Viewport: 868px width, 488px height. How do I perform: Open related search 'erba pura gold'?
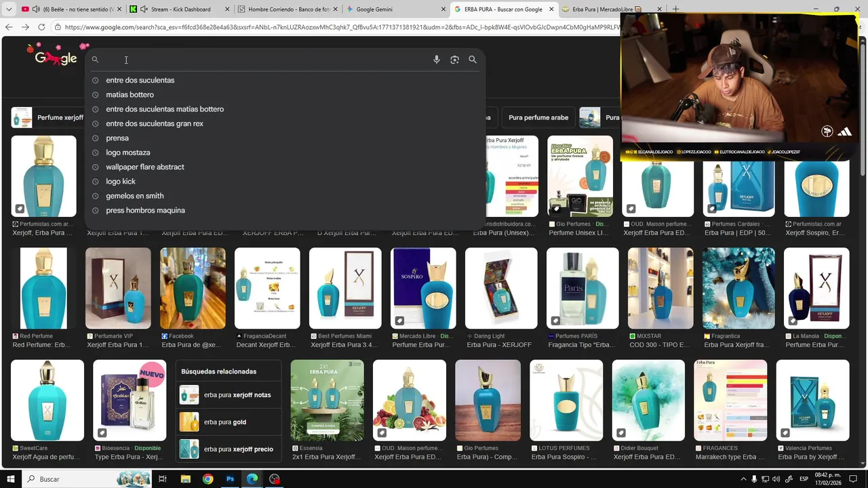228,422
